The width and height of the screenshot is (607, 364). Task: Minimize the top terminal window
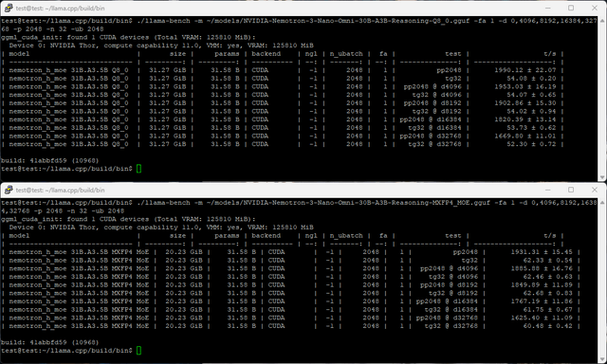tap(548, 8)
